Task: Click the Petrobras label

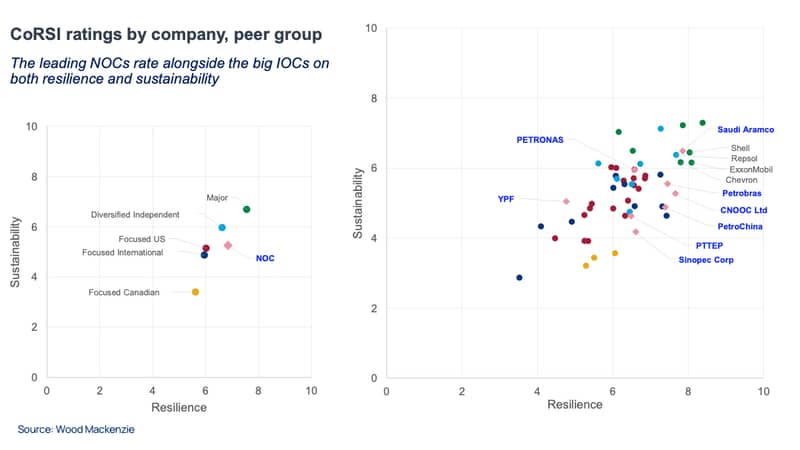Action: pyautogui.click(x=741, y=193)
